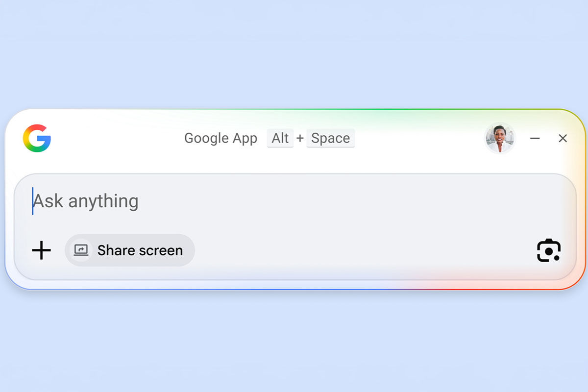Open the profile avatar picture
Screen dimensions: 588x392
click(500, 138)
